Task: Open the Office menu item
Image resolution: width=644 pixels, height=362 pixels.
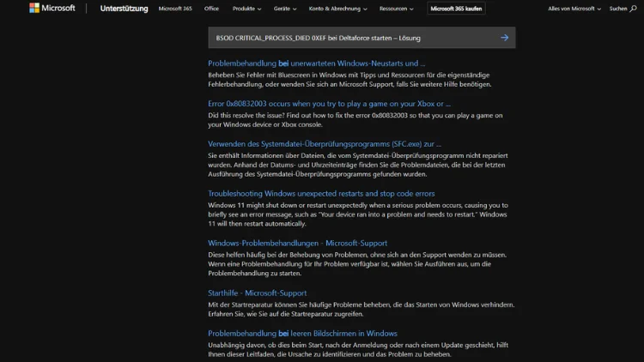Action: coord(211,9)
